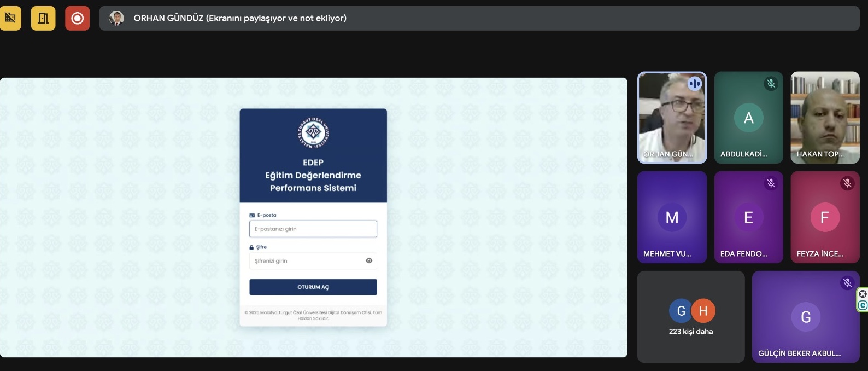This screenshot has height=371, width=868.
Task: Click the small X icon at right edge
Action: [863, 294]
